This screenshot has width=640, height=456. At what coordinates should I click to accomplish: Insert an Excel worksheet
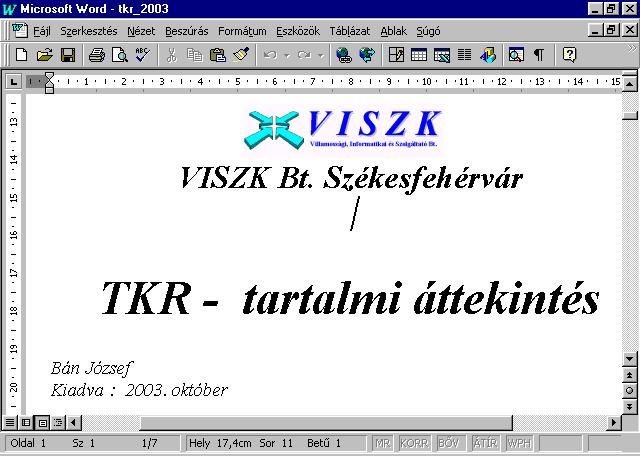pos(442,54)
